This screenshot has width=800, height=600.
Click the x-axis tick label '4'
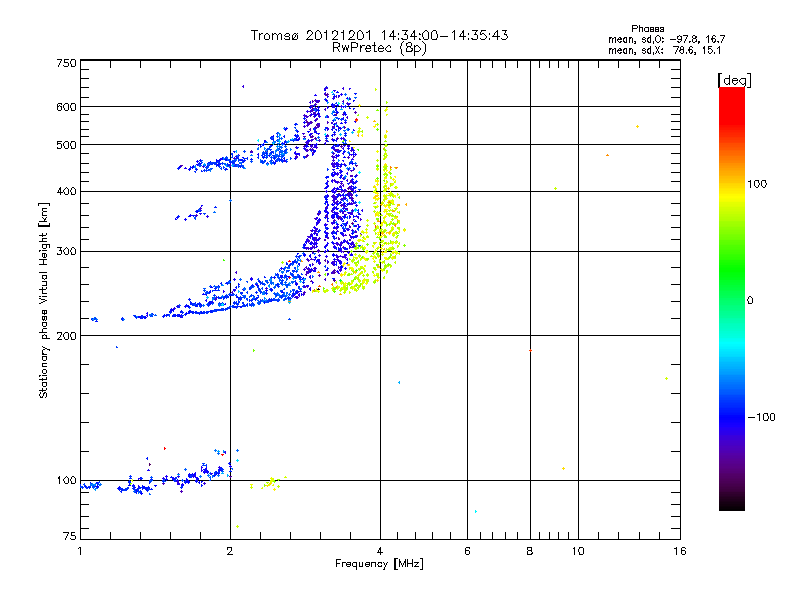tap(380, 551)
